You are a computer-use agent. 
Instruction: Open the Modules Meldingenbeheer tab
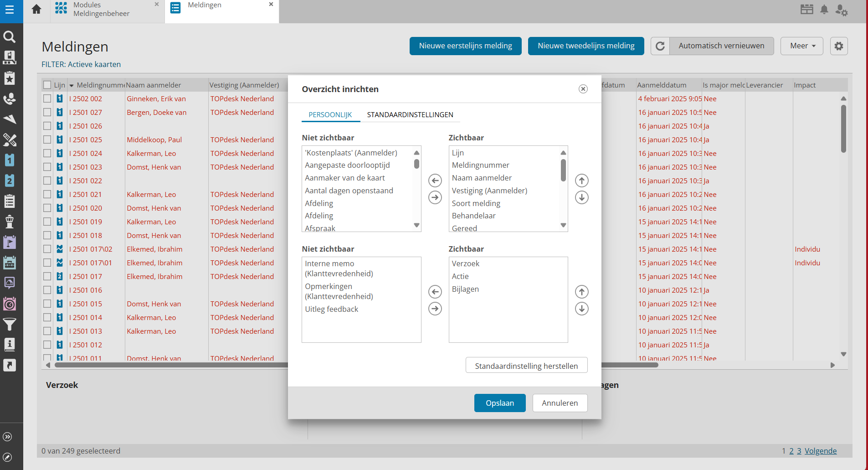(x=101, y=10)
